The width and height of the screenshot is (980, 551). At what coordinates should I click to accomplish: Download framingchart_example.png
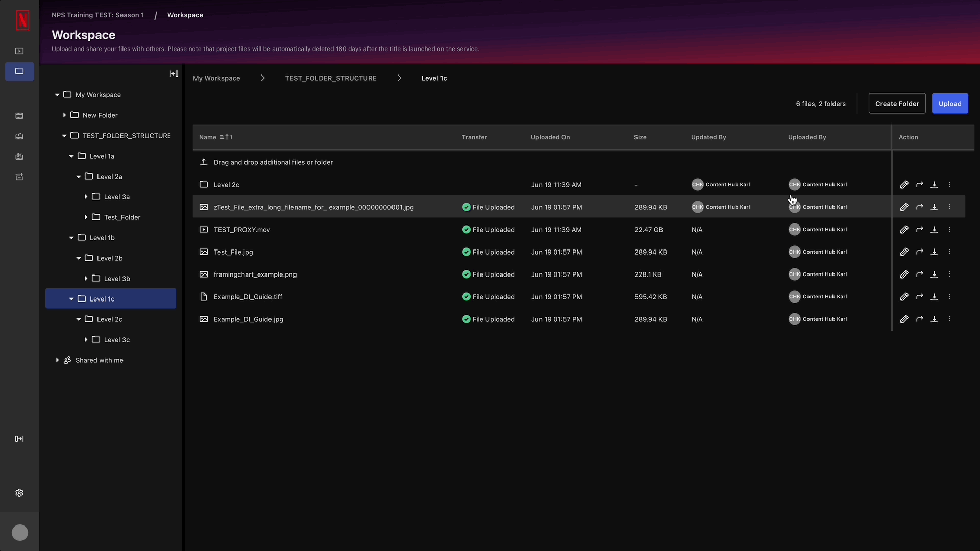[x=934, y=274]
